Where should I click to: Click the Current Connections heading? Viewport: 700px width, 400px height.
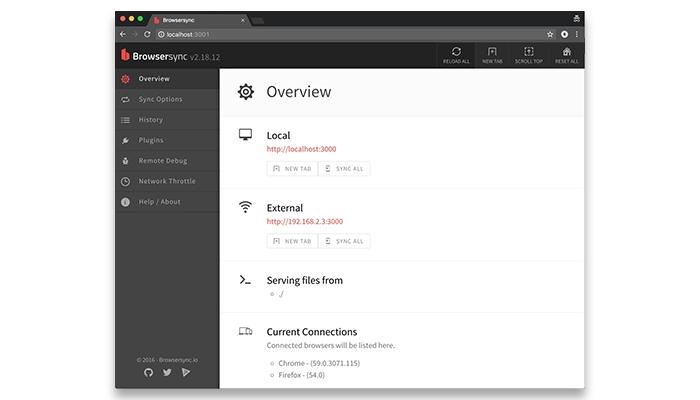click(x=312, y=332)
